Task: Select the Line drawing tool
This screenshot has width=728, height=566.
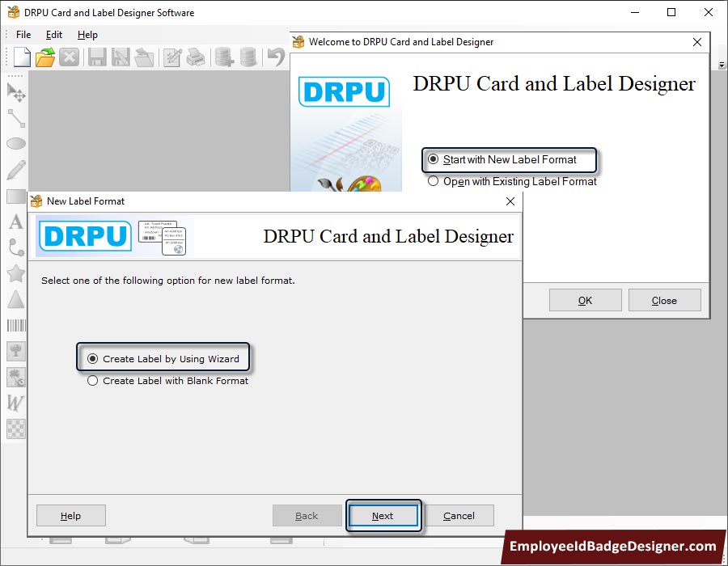Action: [16, 118]
